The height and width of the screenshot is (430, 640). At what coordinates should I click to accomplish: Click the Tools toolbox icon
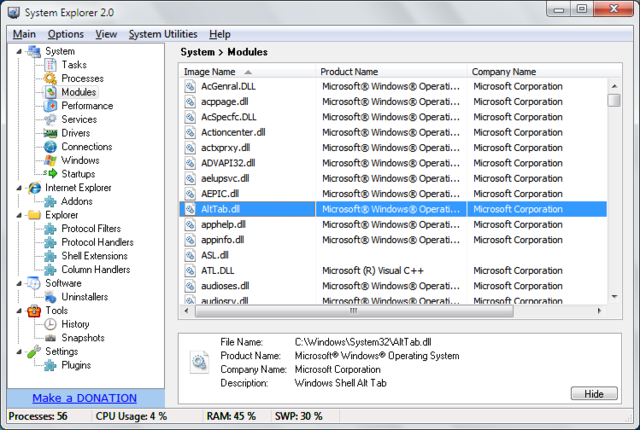[x=34, y=311]
